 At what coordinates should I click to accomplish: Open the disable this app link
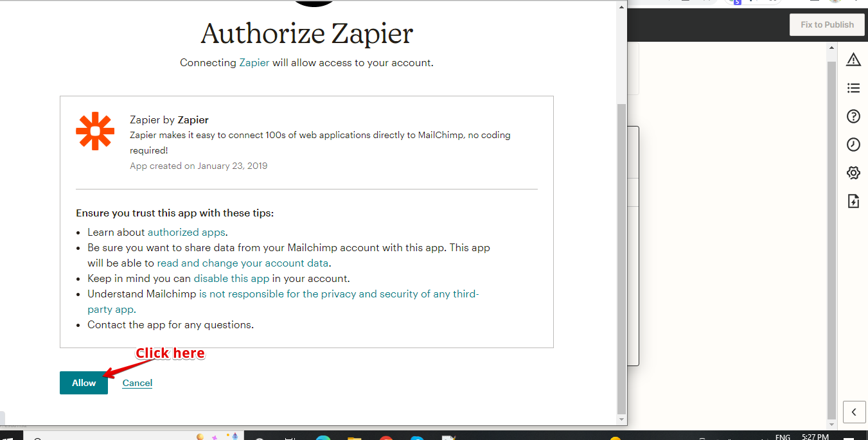pos(231,279)
